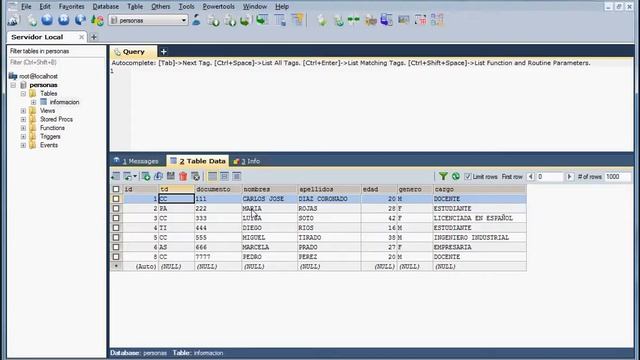Switch to form view icon
Screen dimensions: 640x360
click(224, 176)
